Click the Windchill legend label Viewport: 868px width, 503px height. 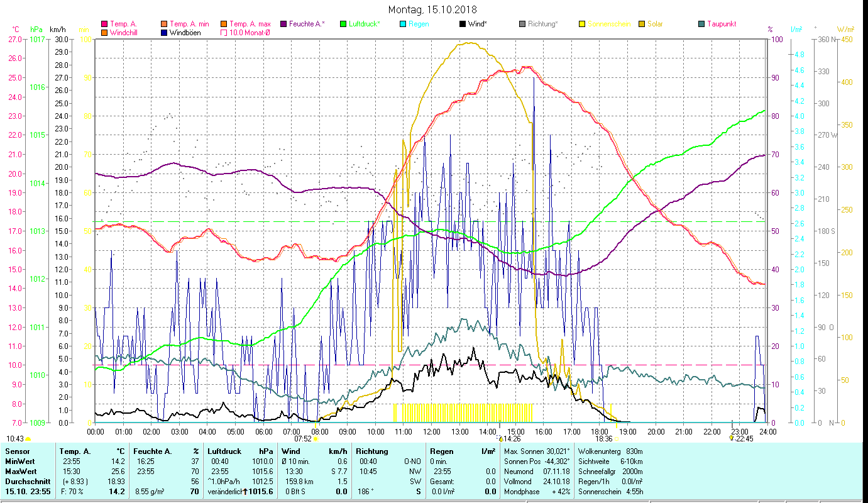pos(125,32)
